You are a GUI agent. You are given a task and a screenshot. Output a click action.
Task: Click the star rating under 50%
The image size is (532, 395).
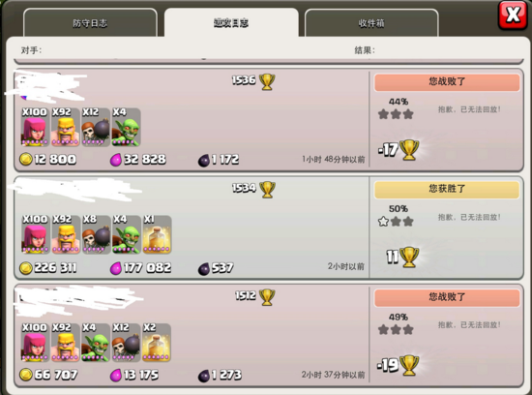click(396, 222)
